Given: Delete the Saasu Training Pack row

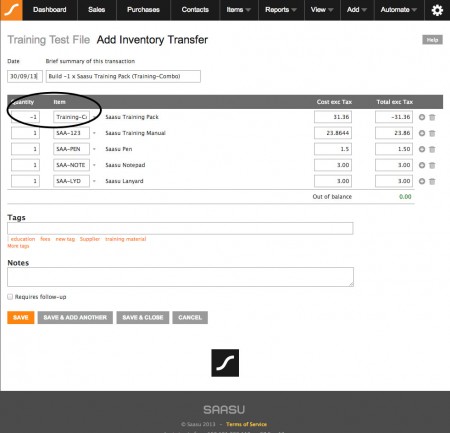Looking at the screenshot, I should tap(432, 117).
